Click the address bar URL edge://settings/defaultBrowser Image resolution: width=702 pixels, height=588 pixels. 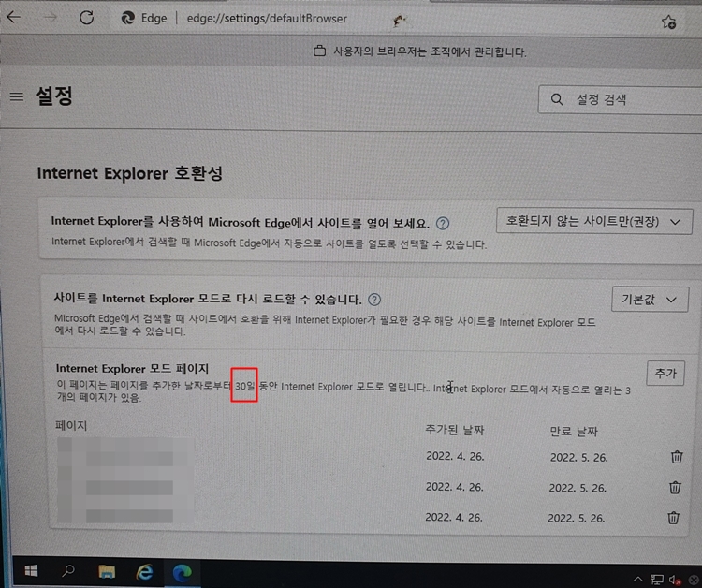pyautogui.click(x=267, y=19)
